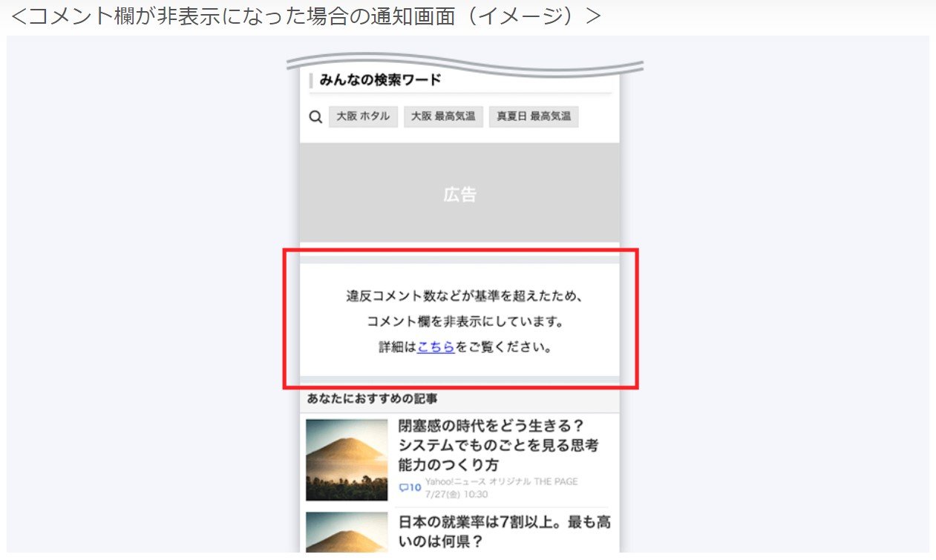Click the magnifying glass search icon
This screenshot has width=936, height=560.
coord(315,117)
